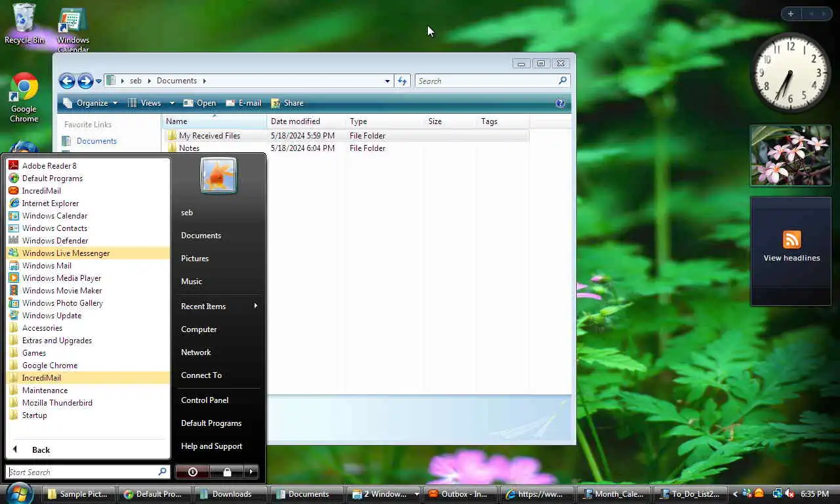Click the E-mail toolbar button

[243, 103]
